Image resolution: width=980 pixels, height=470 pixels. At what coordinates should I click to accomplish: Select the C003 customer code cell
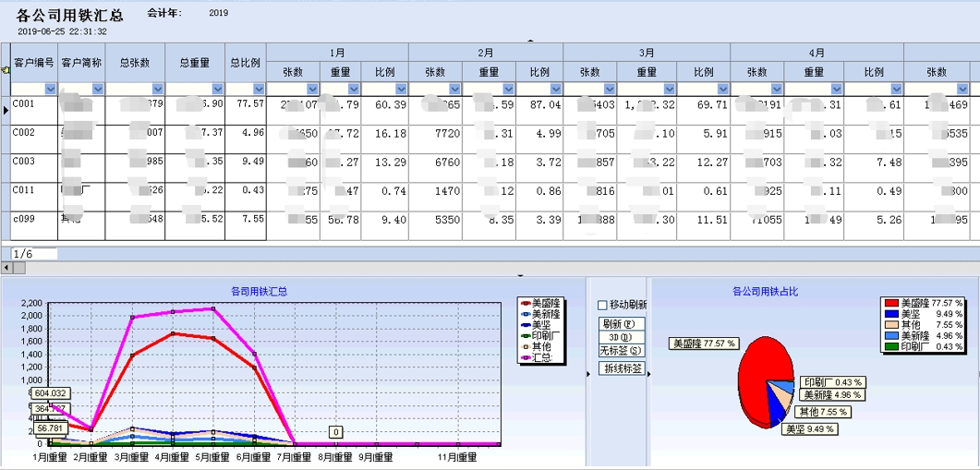click(34, 167)
